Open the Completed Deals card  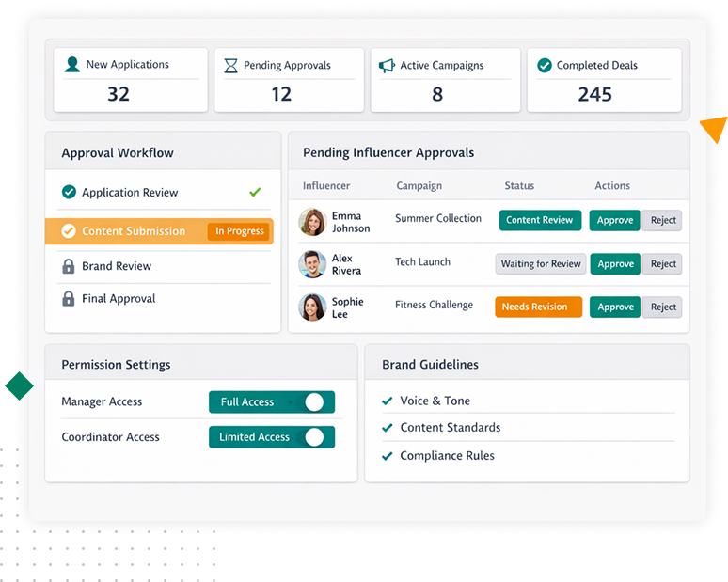[604, 80]
